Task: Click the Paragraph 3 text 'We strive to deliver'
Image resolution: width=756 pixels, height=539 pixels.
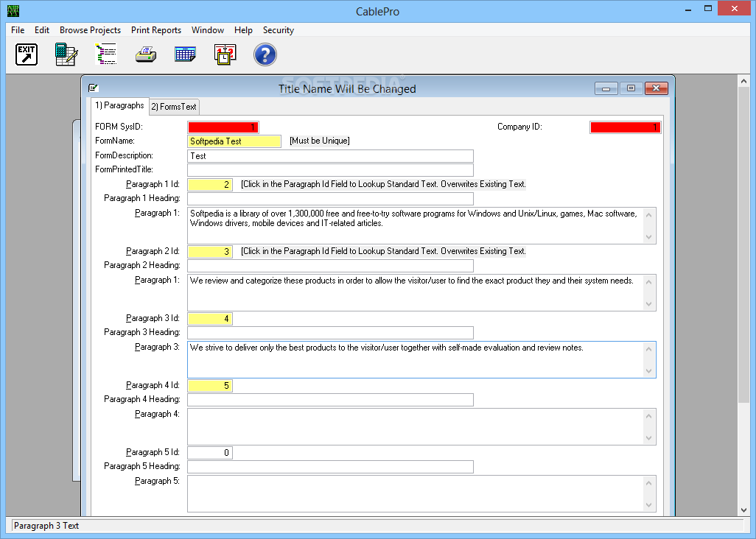Action: [416, 360]
